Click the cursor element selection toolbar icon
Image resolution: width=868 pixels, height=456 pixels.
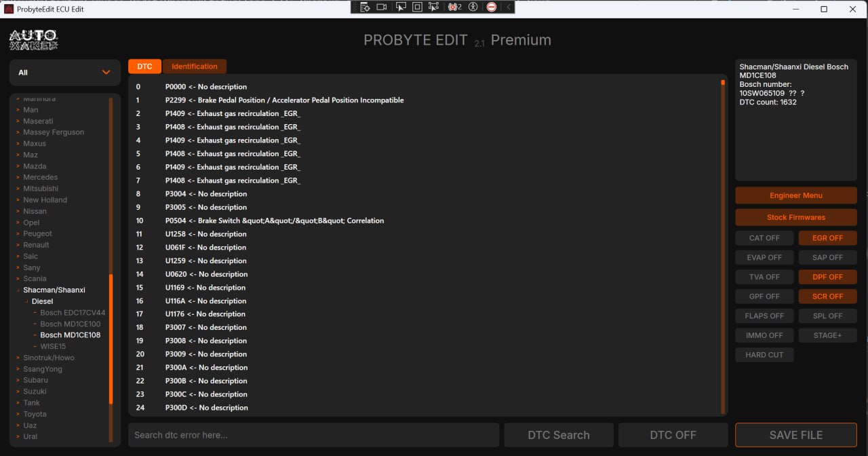pos(400,7)
